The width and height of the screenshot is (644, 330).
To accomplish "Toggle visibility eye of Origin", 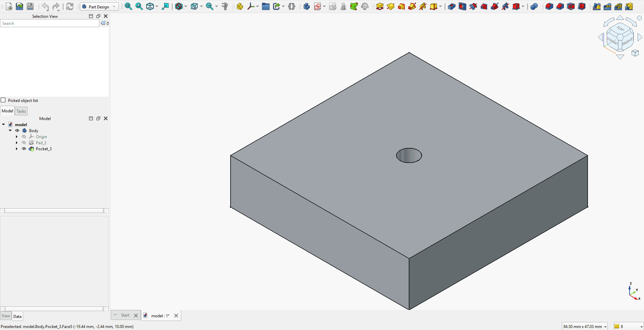I will (24, 136).
